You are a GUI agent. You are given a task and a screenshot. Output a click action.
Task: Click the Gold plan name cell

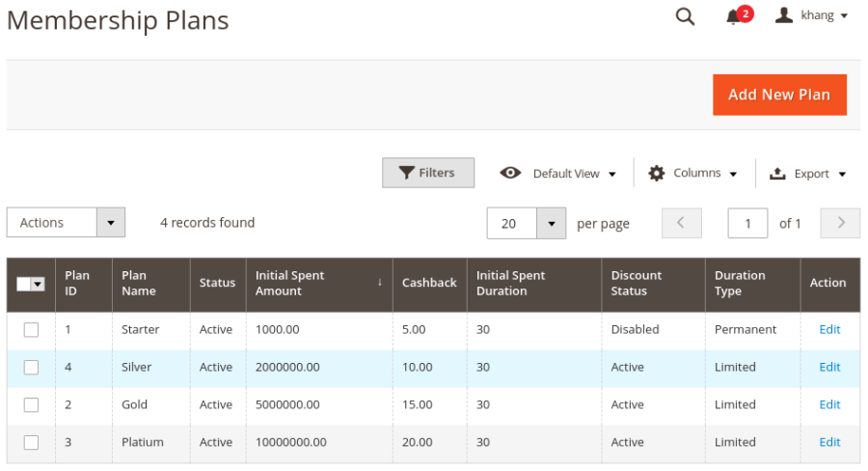coord(151,405)
